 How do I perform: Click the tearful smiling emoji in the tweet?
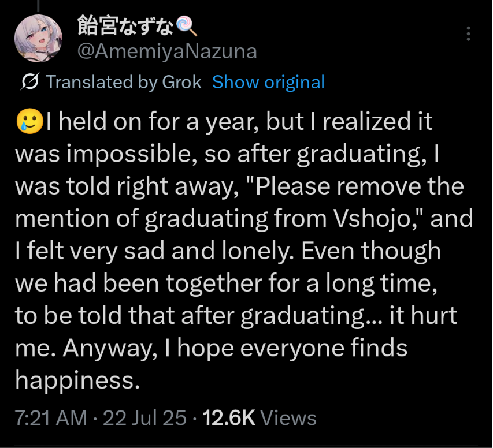29,121
